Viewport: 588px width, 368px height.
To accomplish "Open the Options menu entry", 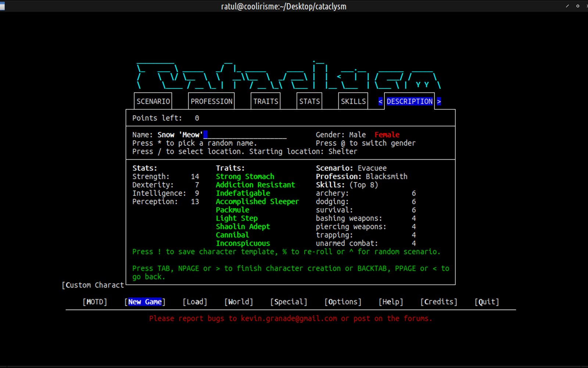I will pos(343,302).
